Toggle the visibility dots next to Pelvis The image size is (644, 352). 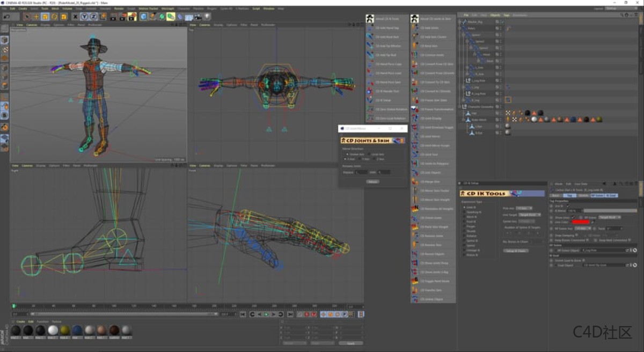500,28
